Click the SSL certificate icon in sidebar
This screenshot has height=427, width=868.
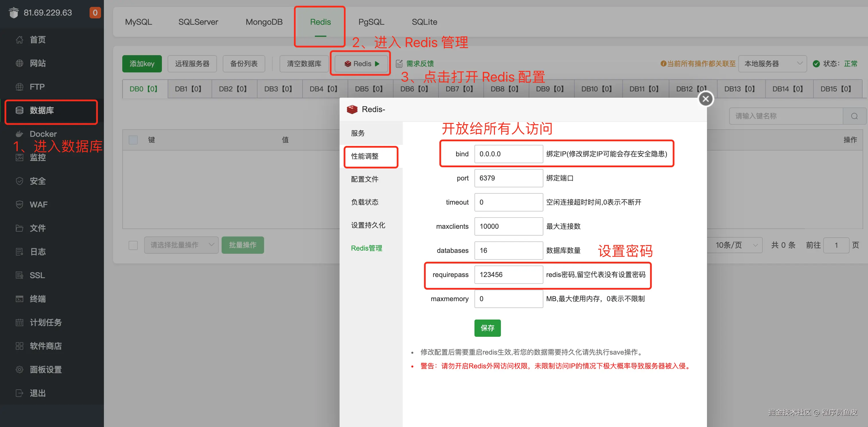tap(19, 275)
